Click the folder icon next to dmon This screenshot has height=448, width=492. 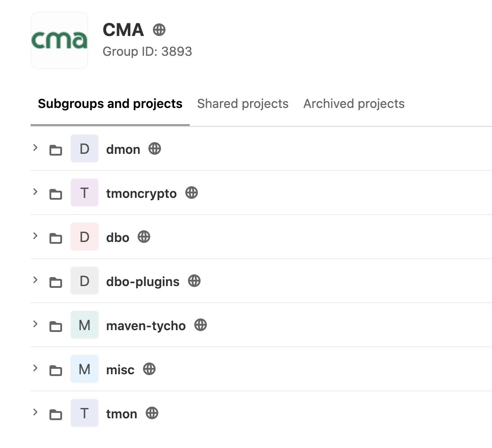click(x=56, y=150)
